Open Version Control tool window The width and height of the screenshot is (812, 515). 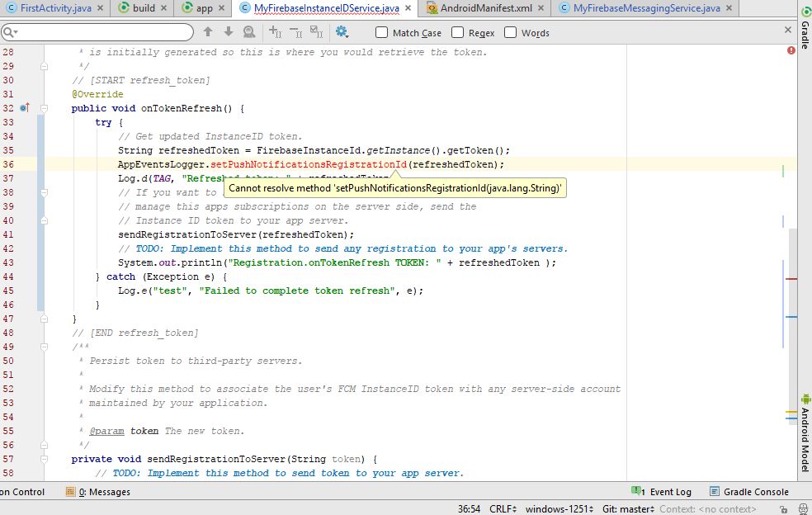tap(22, 492)
